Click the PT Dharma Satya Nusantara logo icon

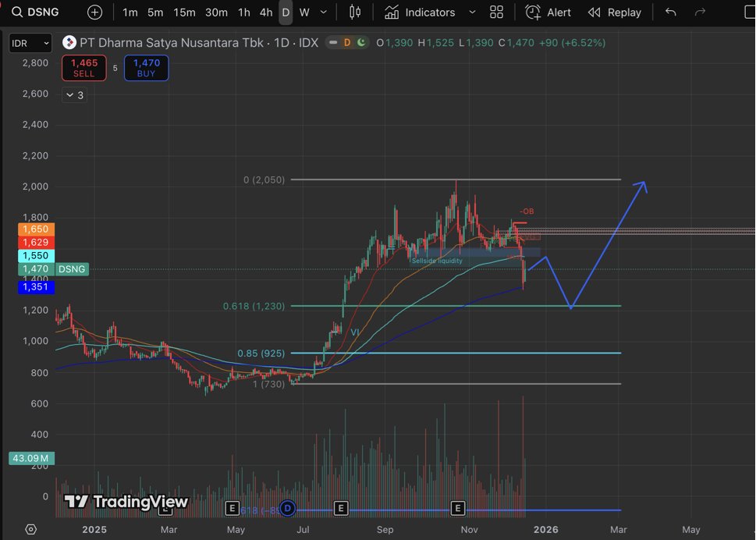tap(69, 43)
